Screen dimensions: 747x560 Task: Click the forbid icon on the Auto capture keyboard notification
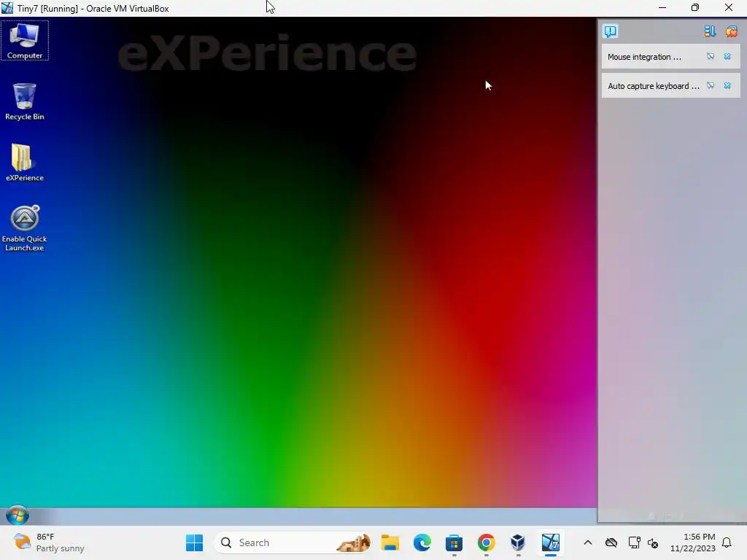pos(711,86)
